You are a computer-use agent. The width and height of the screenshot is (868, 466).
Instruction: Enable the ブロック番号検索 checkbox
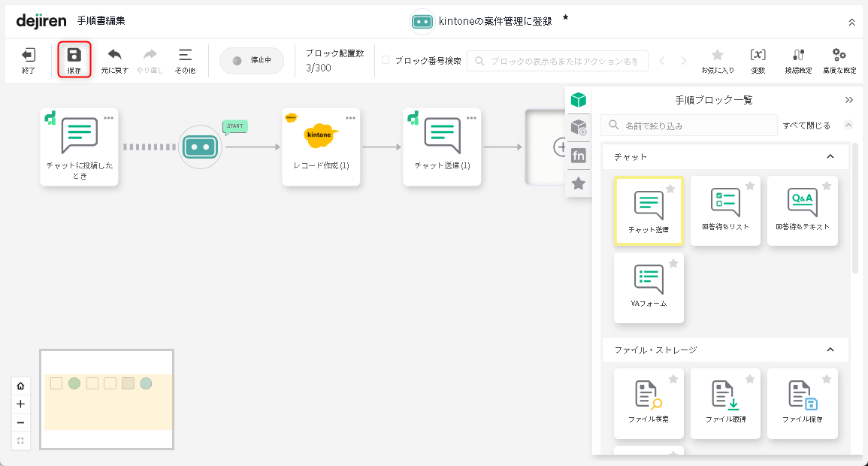386,60
